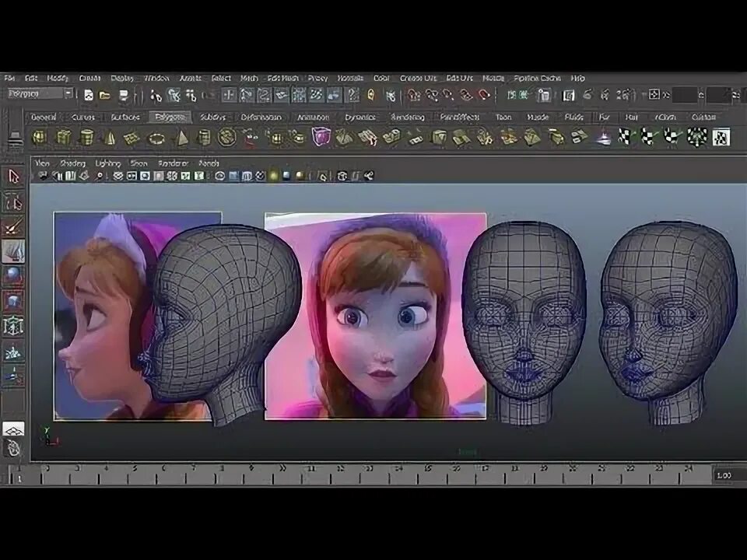Enable Snap to Points magnet
747x560 pixels.
click(x=449, y=95)
